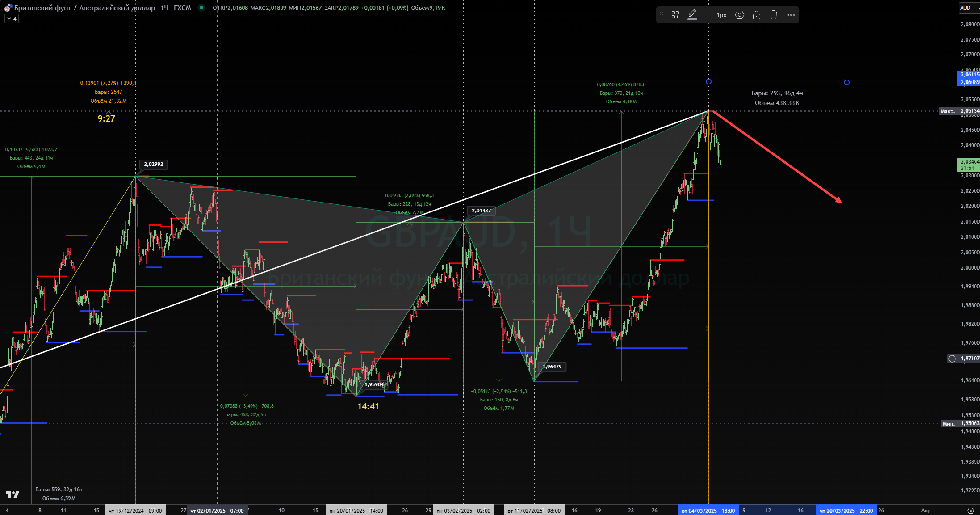Click date label чт 02/01/2025 07:00
Image resolution: width=980 pixels, height=515 pixels.
pyautogui.click(x=217, y=511)
